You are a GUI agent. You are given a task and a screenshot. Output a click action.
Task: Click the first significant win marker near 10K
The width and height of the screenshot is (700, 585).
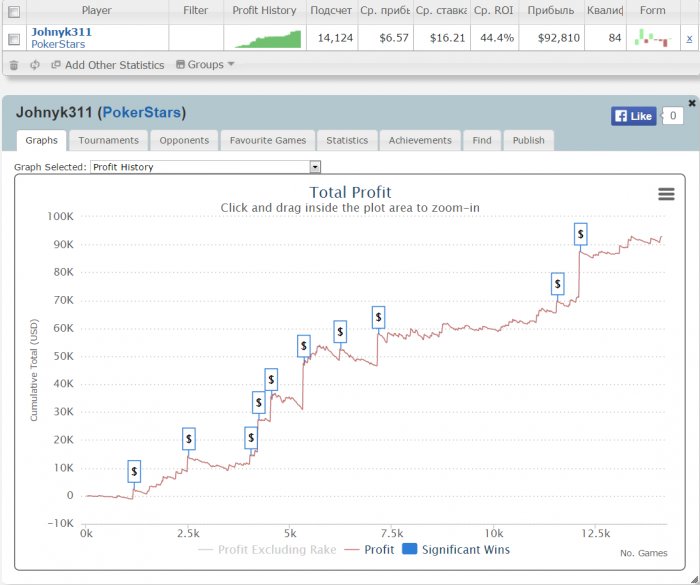[134, 471]
